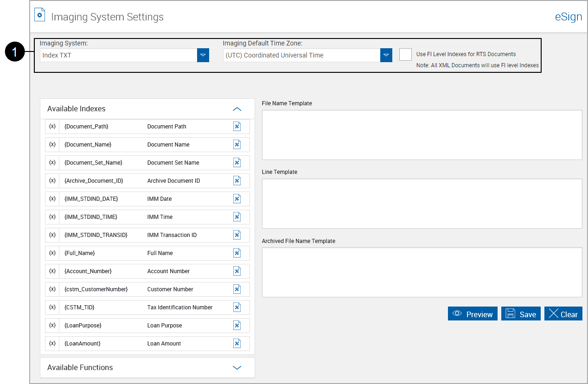Collapse the Available Indexes panel
The width and height of the screenshot is (588, 384).
(x=237, y=109)
